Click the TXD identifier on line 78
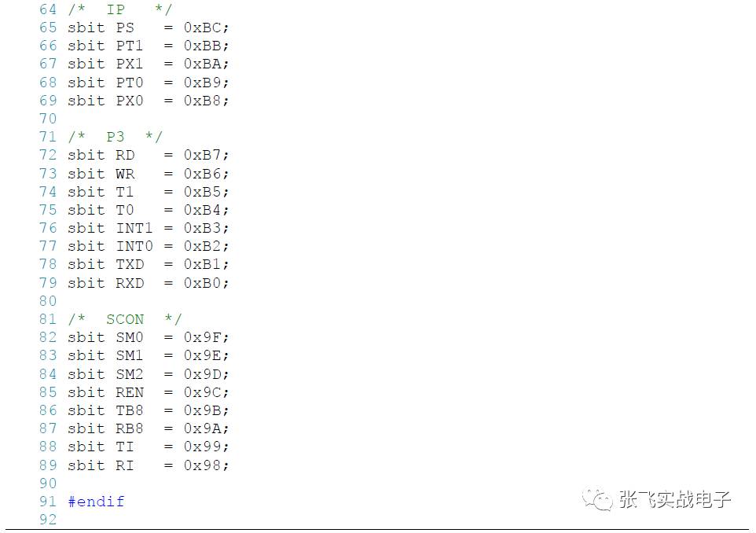 coord(130,264)
